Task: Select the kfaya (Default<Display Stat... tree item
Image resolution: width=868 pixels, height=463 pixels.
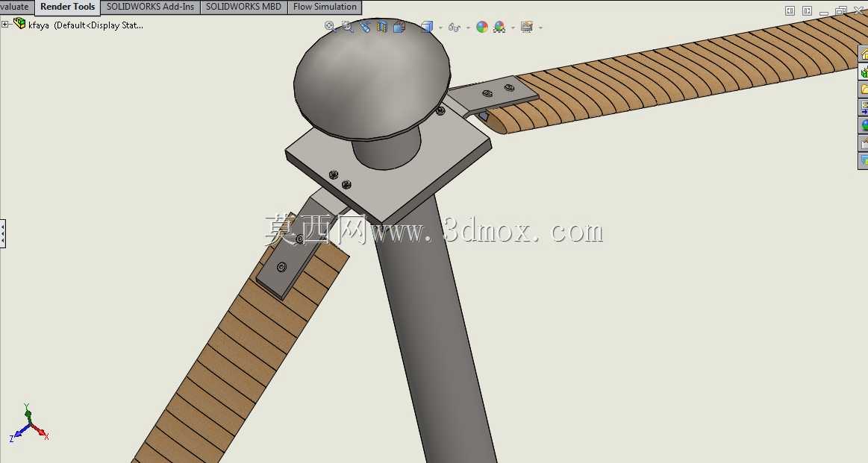Action: (x=85, y=25)
